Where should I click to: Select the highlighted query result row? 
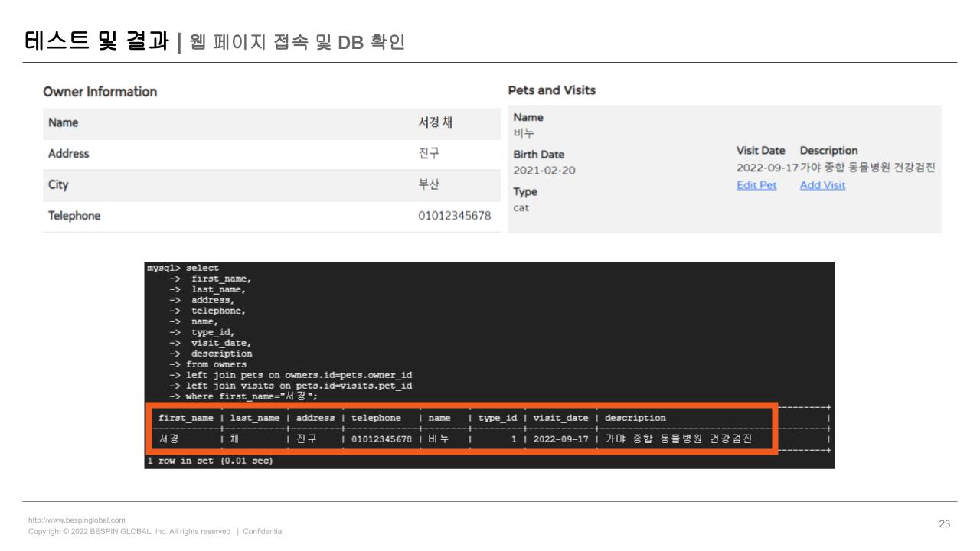[x=459, y=439]
